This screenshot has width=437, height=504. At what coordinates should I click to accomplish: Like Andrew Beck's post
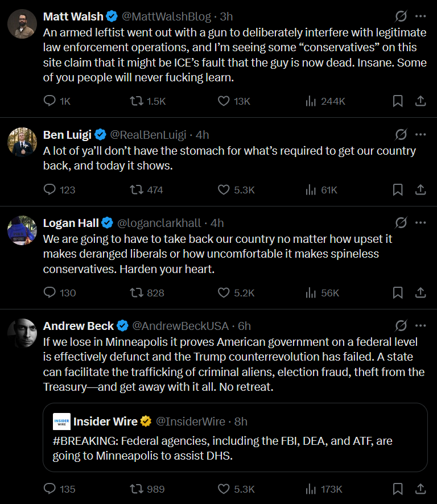224,489
